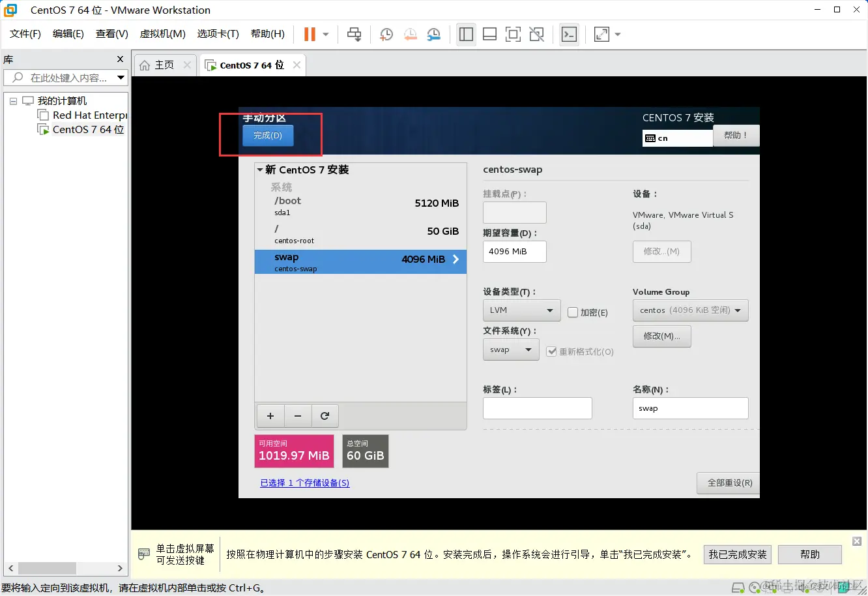868x596 pixels.
Task: Click the 挂载点 mount point field
Action: coord(515,213)
